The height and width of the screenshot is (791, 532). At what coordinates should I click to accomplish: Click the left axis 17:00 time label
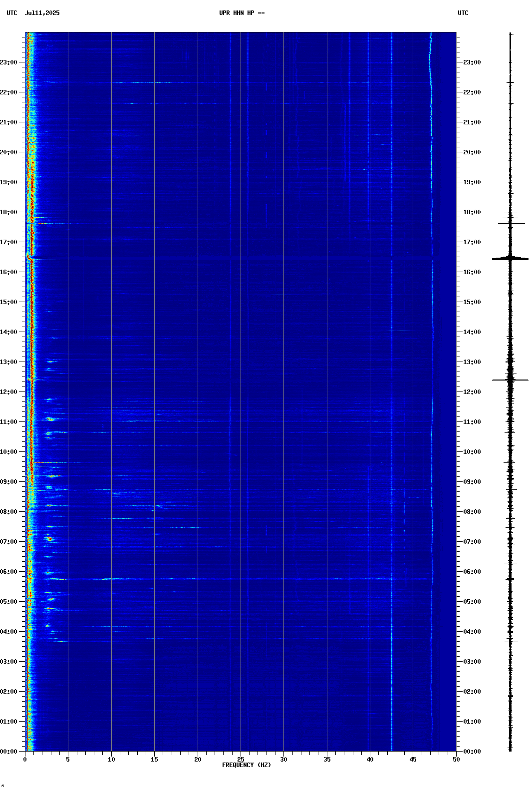click(8, 242)
